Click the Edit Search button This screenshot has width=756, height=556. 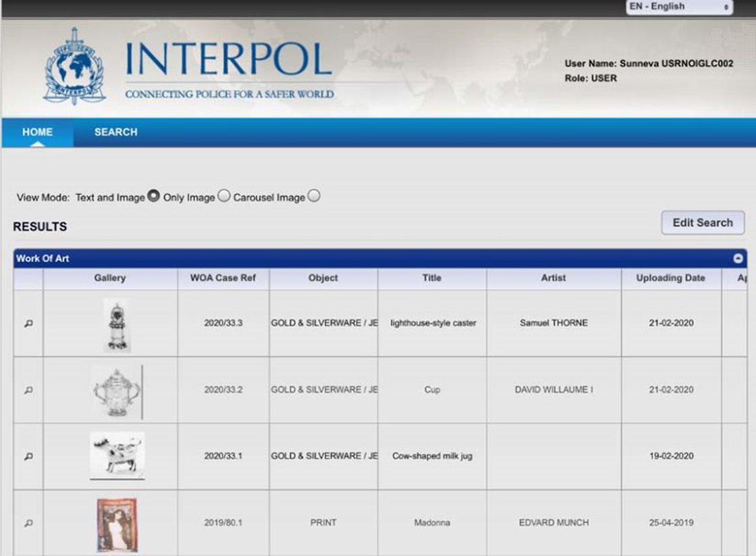[703, 223]
